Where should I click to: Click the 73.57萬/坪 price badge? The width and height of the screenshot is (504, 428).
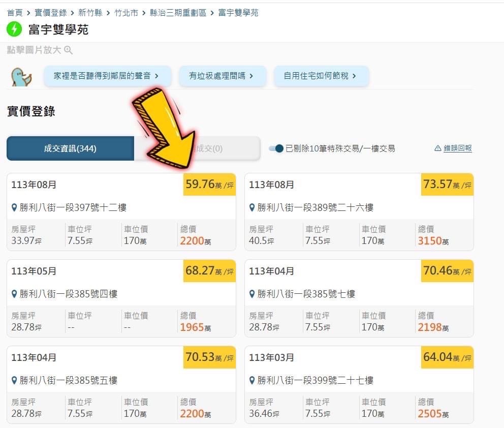[447, 185]
